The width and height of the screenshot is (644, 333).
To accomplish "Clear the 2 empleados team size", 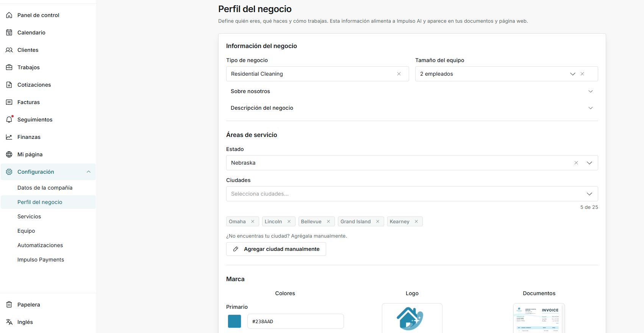I will 582,74.
